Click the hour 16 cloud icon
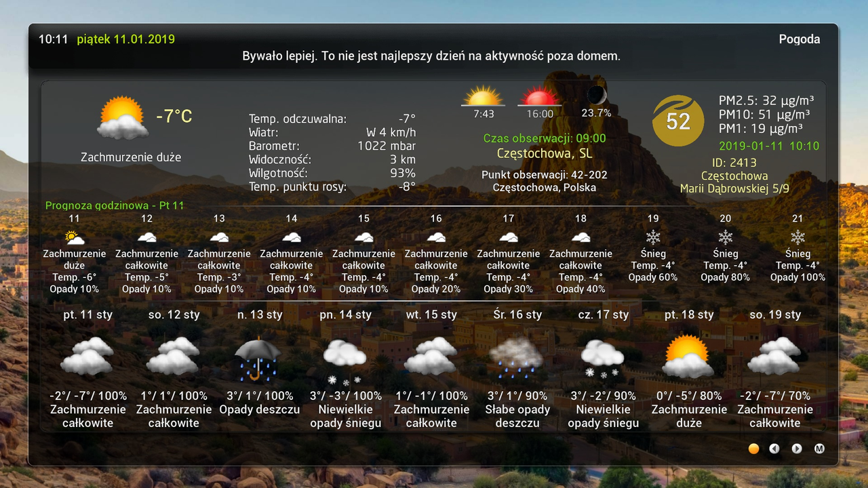The image size is (868, 488). pyautogui.click(x=436, y=237)
